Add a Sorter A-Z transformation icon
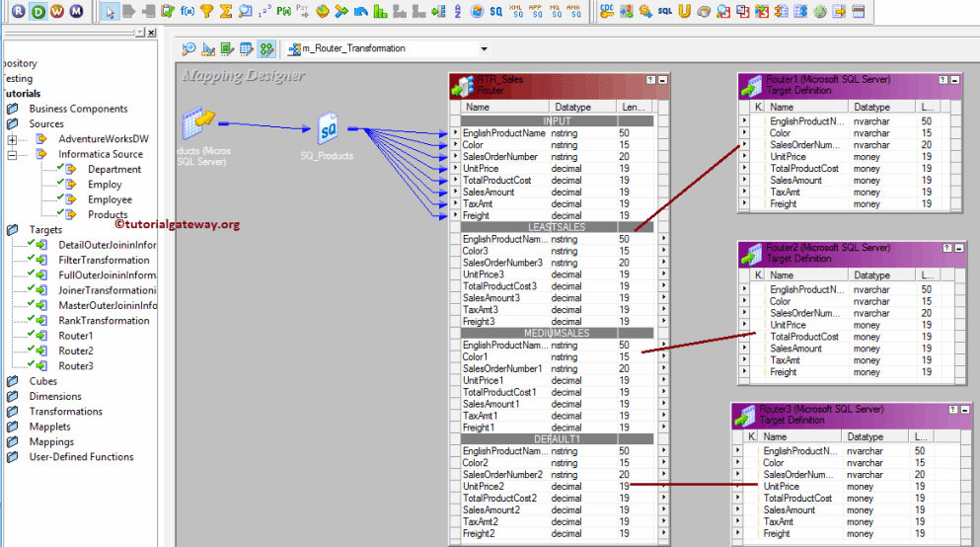This screenshot has width=980, height=547. point(458,11)
